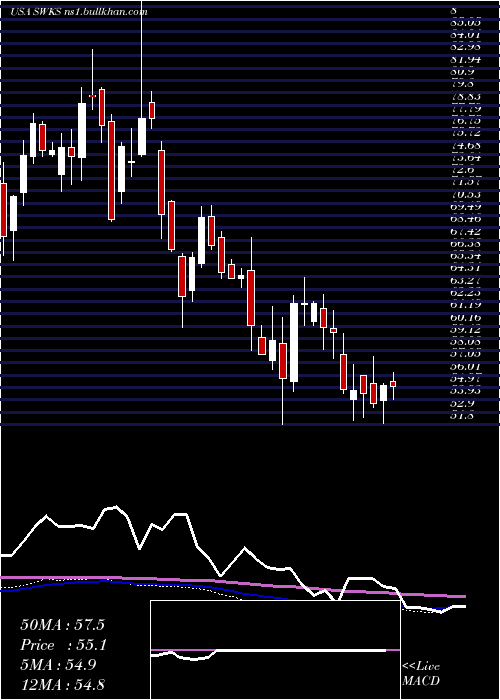Click the 84.01 price axis label
500x700 pixels.
pyautogui.click(x=465, y=34)
